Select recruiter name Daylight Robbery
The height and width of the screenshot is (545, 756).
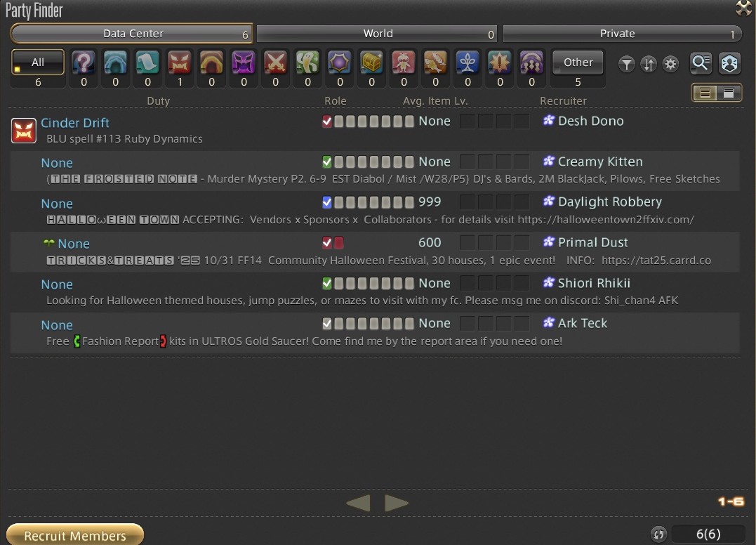tap(610, 202)
